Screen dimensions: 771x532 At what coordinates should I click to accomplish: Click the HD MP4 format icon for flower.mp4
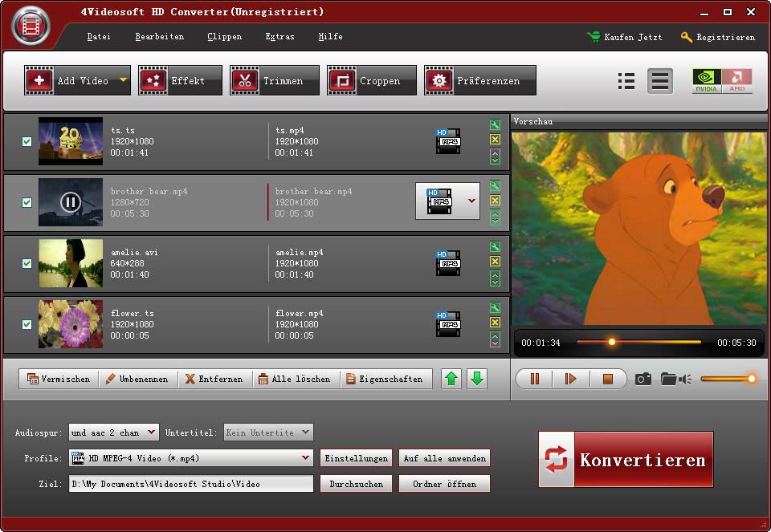click(448, 323)
